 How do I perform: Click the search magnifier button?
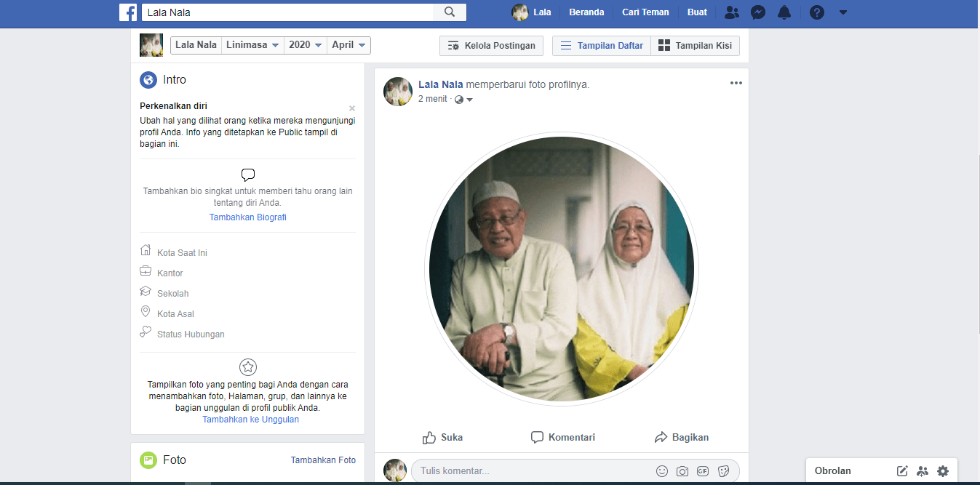point(450,12)
